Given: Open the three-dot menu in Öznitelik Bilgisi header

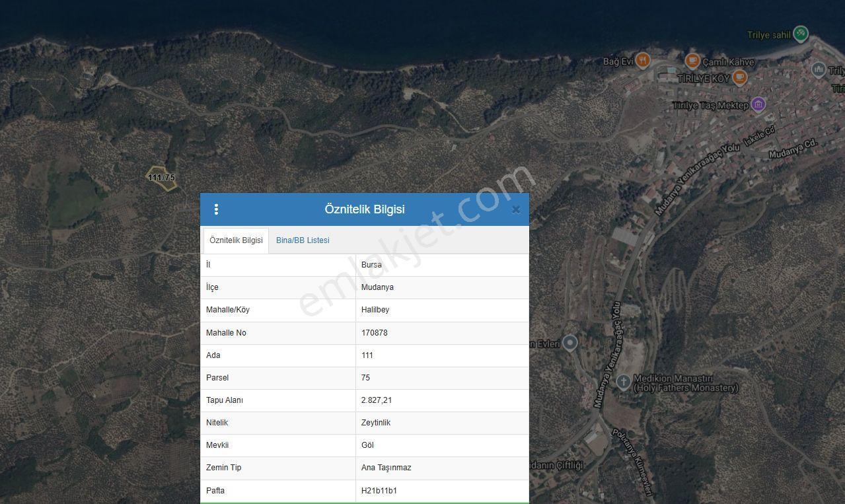Looking at the screenshot, I should (216, 209).
